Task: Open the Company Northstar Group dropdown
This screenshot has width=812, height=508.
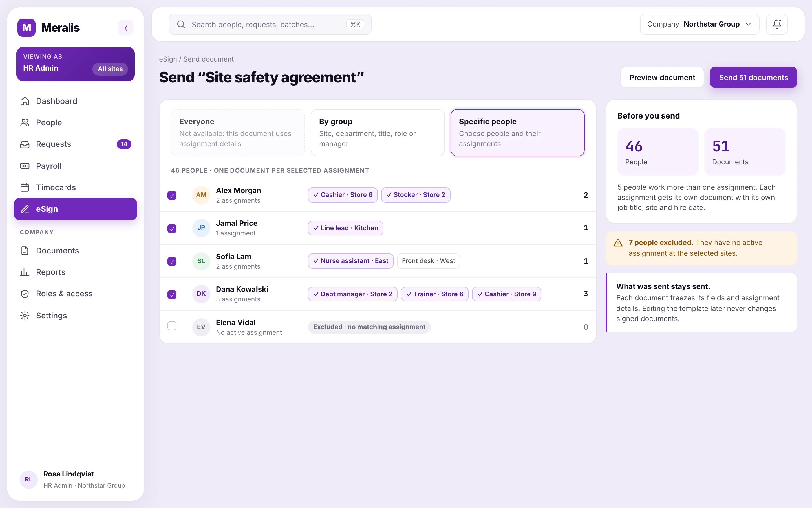Action: 699,24
